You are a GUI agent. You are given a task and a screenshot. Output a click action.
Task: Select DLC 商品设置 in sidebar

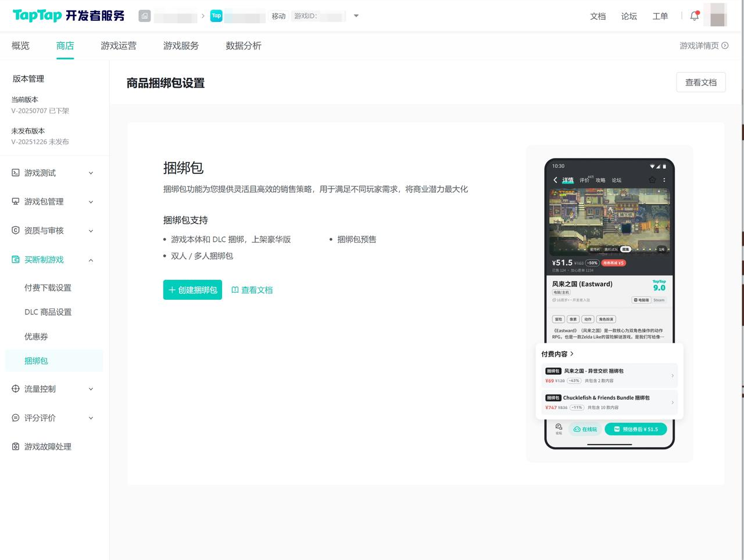click(48, 312)
